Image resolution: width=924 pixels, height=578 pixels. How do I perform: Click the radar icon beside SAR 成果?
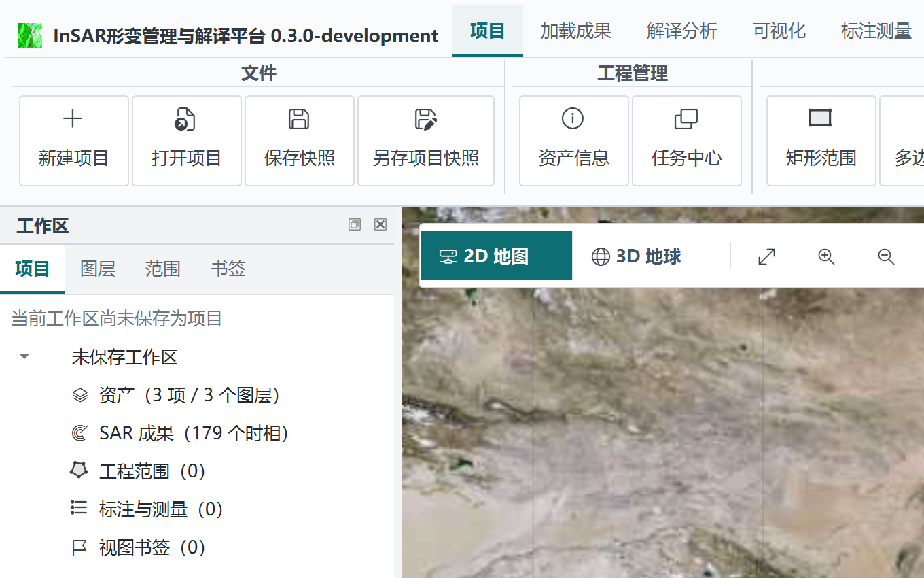point(79,433)
